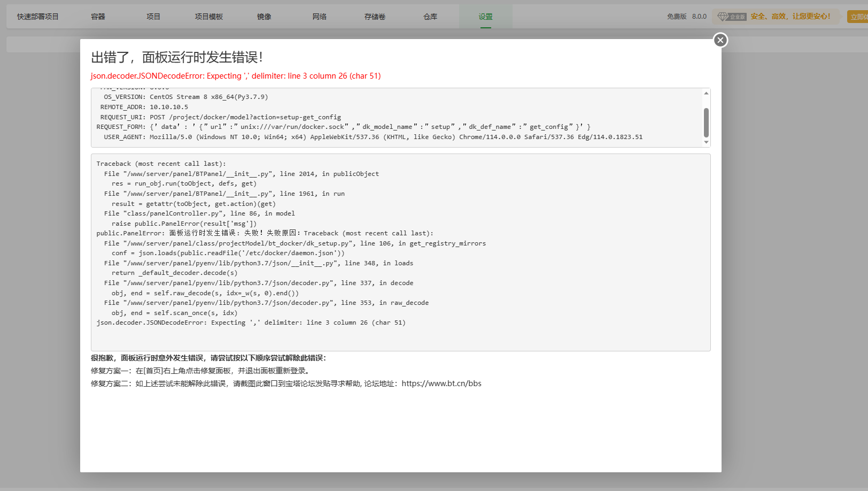Click the REQUEST_URI POST line
868x491 pixels.
[221, 117]
